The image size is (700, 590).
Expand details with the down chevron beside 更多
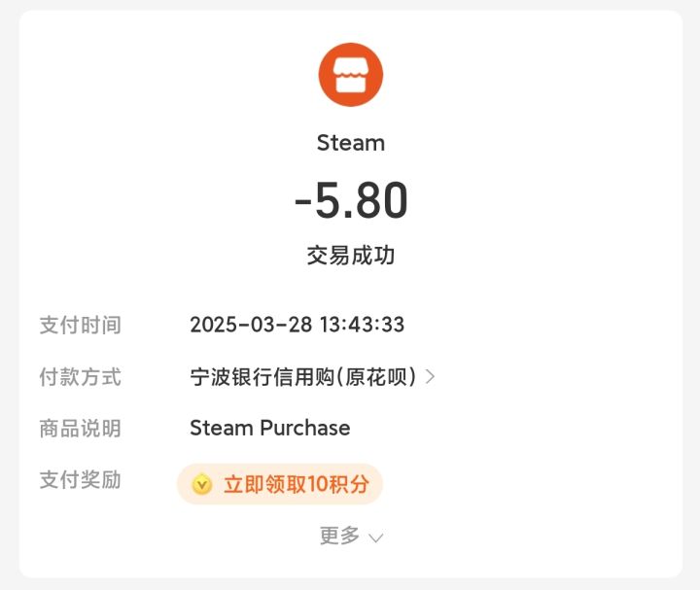[375, 537]
